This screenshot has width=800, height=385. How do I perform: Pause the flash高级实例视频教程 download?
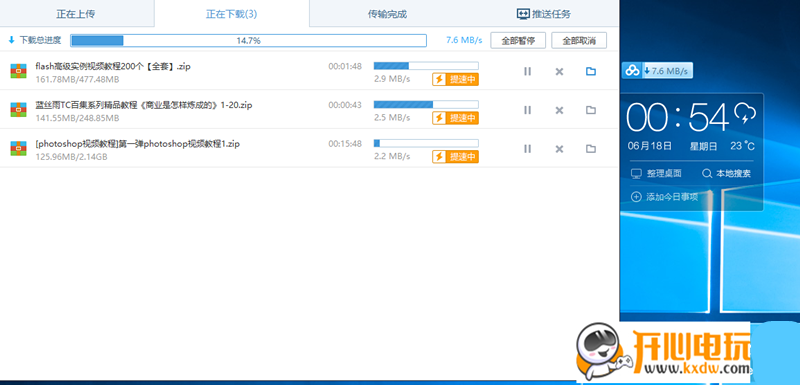(x=528, y=71)
